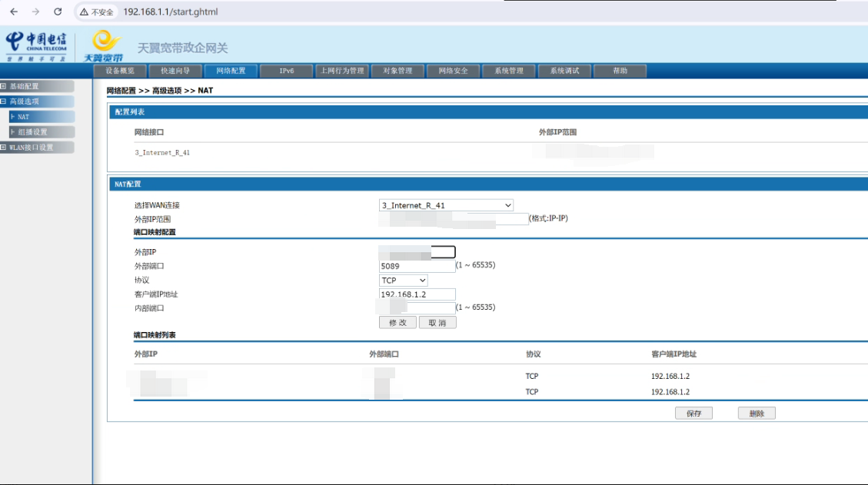This screenshot has width=868, height=485.
Task: Click the 保存 button
Action: tap(693, 414)
